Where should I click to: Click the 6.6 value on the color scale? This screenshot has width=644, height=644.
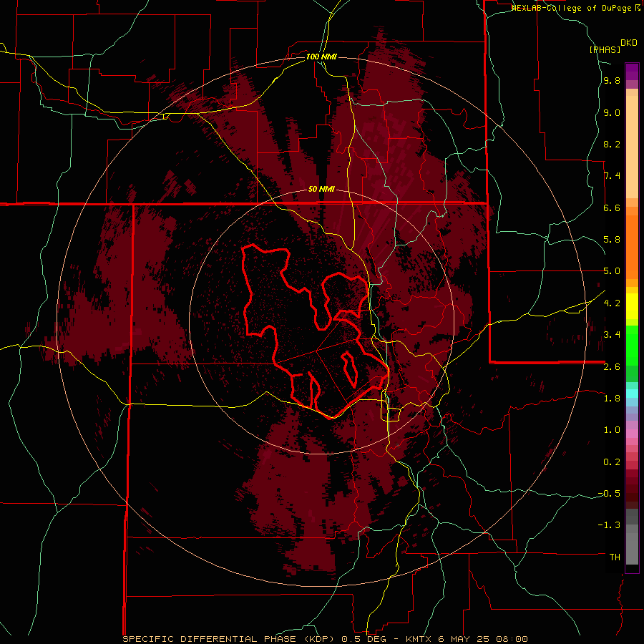tap(612, 208)
